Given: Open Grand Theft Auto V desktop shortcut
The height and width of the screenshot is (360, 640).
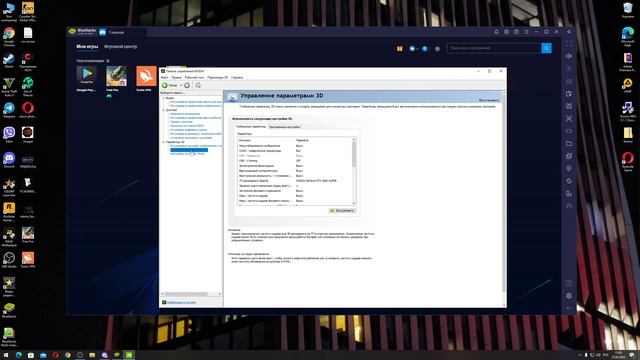Looking at the screenshot, I should tap(9, 87).
